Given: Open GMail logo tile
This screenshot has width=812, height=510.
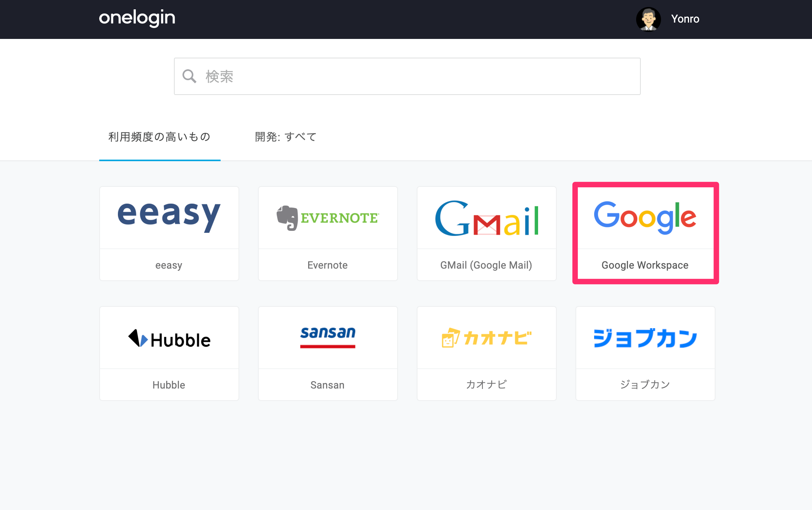Looking at the screenshot, I should click(x=487, y=218).
